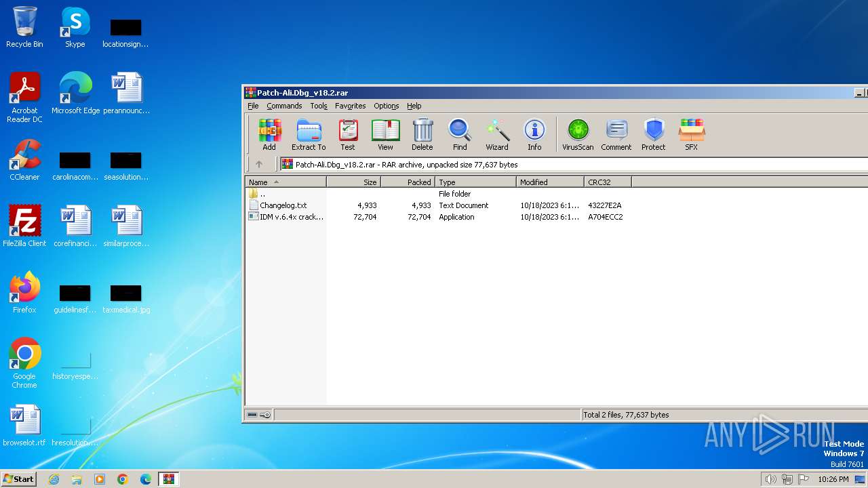Select the taxmedical.jpg desktop file

[x=126, y=297]
